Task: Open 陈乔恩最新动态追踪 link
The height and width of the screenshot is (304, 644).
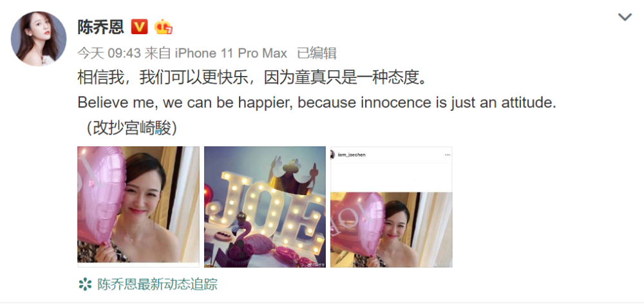Action: click(x=157, y=284)
